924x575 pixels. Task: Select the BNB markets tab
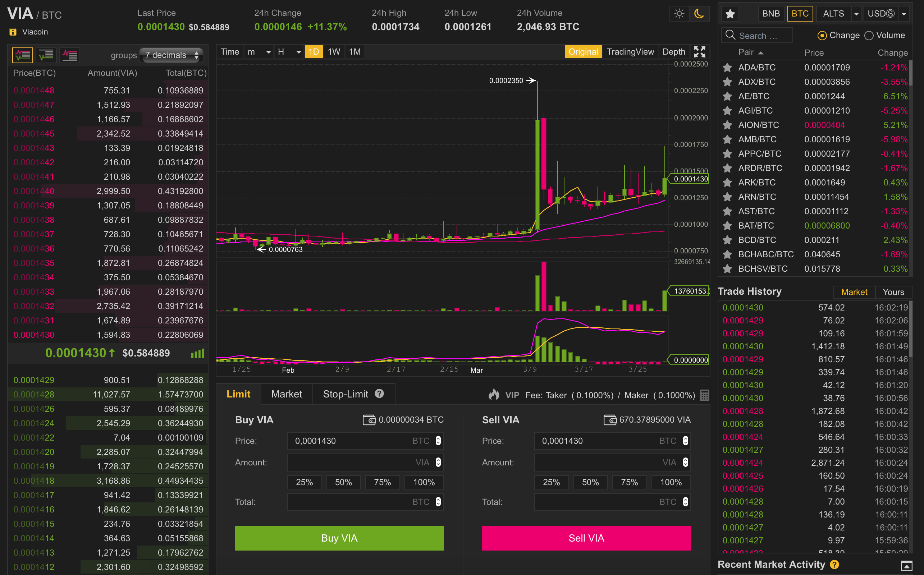771,14
